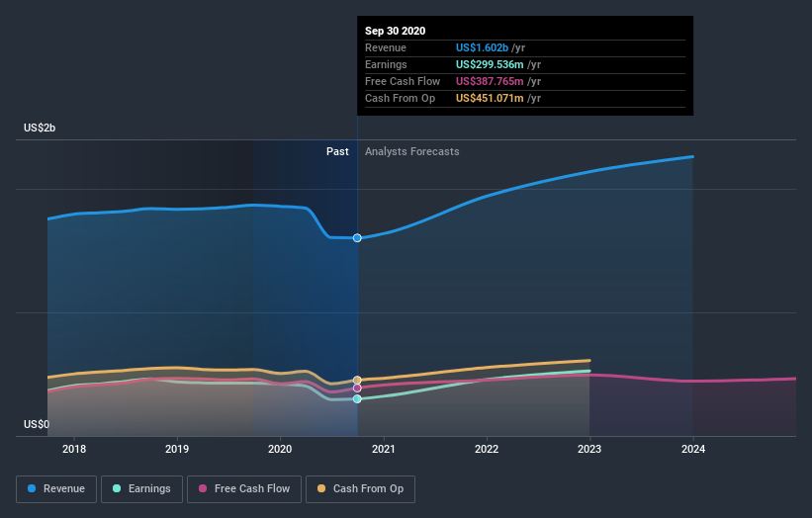Click the orange Cash From Op data point
Viewport: 812px width, 518px height.
pos(357,381)
